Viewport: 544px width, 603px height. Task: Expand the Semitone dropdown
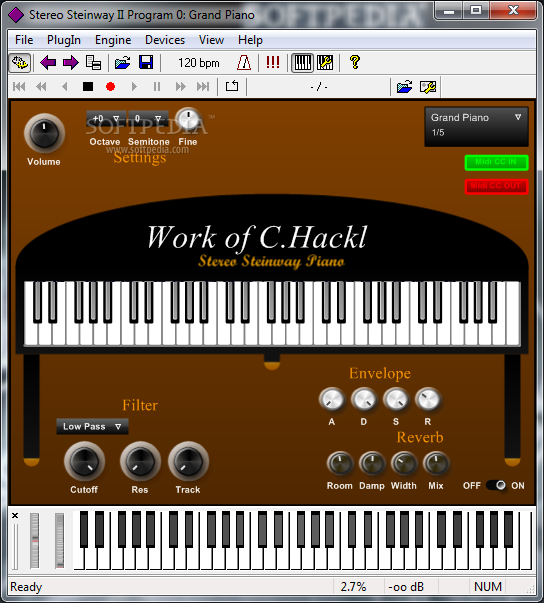[x=148, y=118]
